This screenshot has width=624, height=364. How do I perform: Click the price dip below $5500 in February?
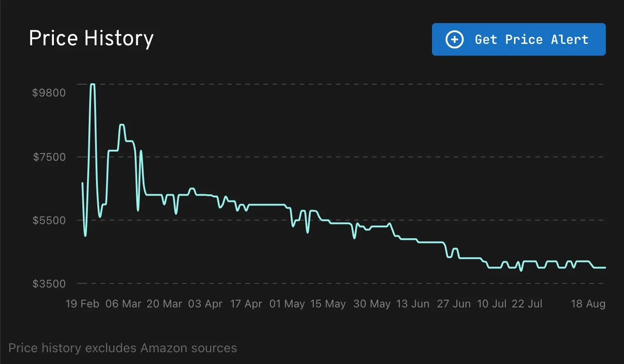[84, 235]
